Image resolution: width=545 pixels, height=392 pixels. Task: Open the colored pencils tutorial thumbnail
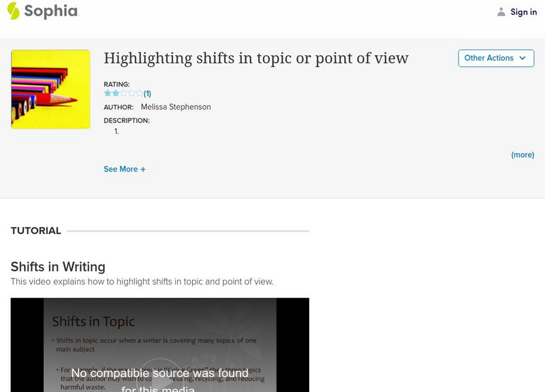pyautogui.click(x=50, y=89)
